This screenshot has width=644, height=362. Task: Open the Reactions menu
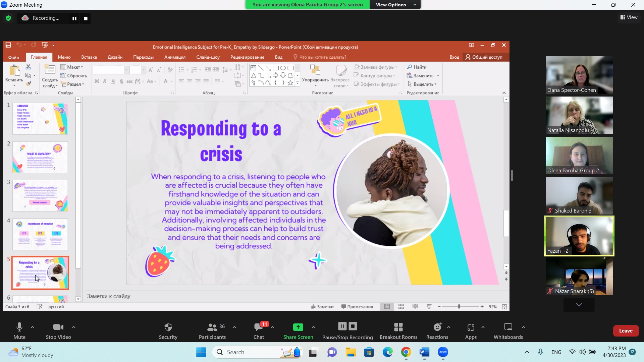[x=437, y=330]
